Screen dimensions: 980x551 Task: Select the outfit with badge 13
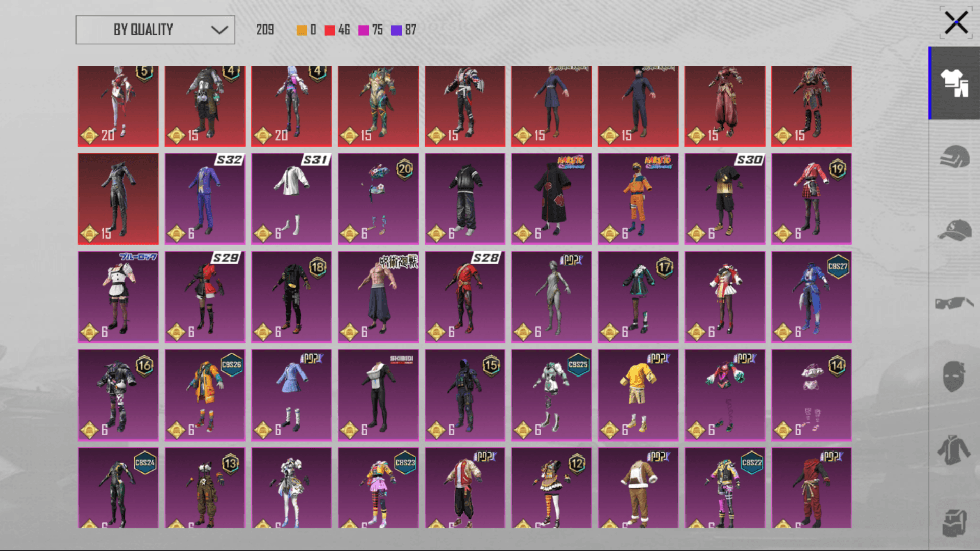click(x=205, y=488)
